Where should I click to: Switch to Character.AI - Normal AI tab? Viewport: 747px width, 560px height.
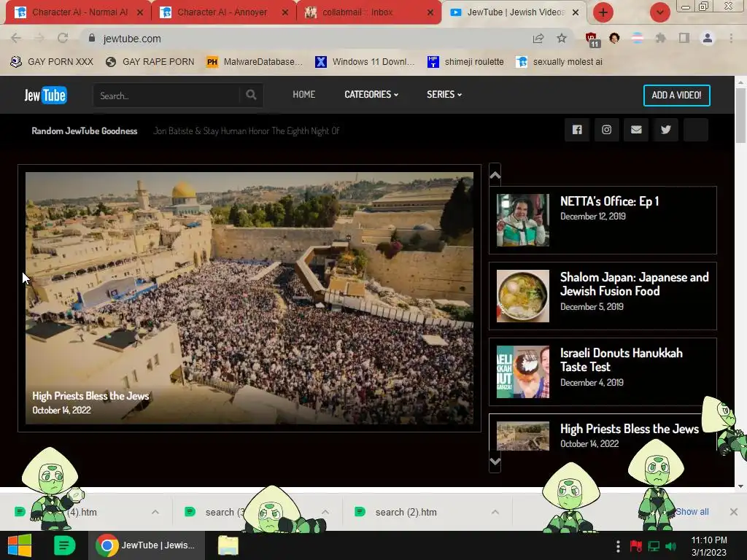tap(80, 12)
